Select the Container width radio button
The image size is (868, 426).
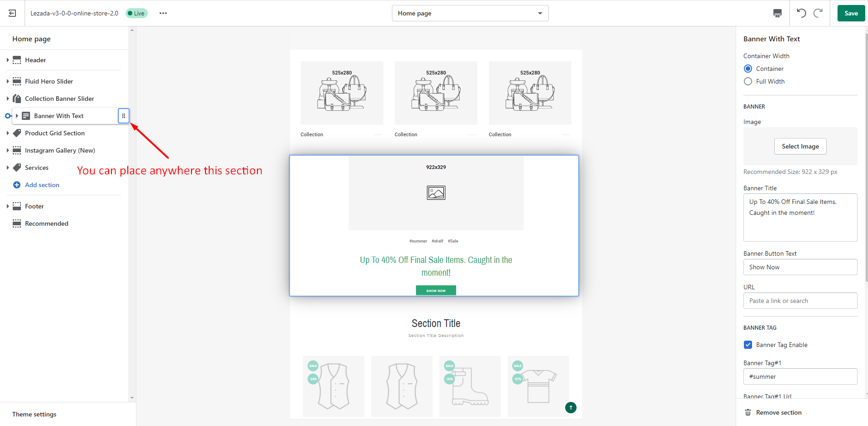pos(748,68)
